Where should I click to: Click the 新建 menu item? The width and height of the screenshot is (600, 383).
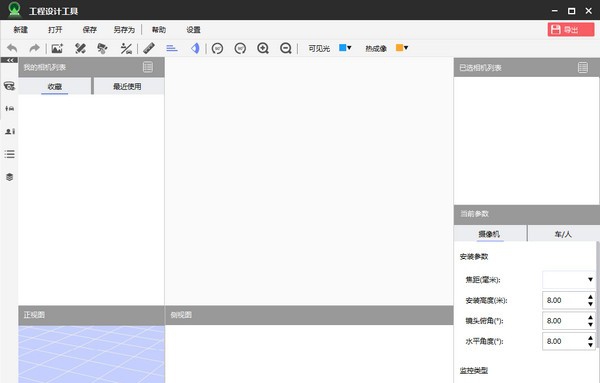[x=21, y=29]
